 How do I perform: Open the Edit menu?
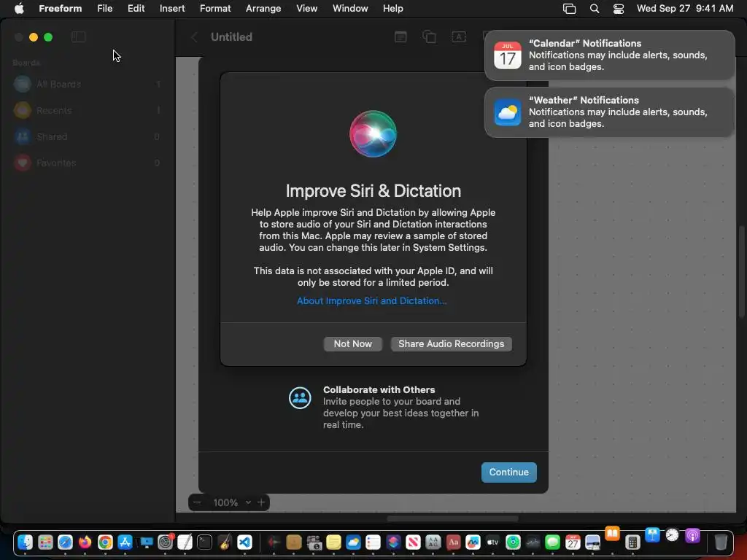[136, 9]
